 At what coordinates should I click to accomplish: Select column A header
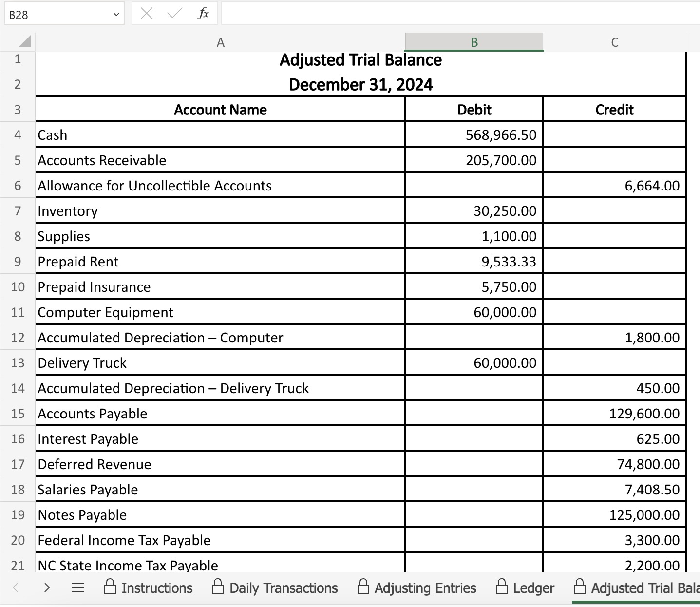coord(220,42)
